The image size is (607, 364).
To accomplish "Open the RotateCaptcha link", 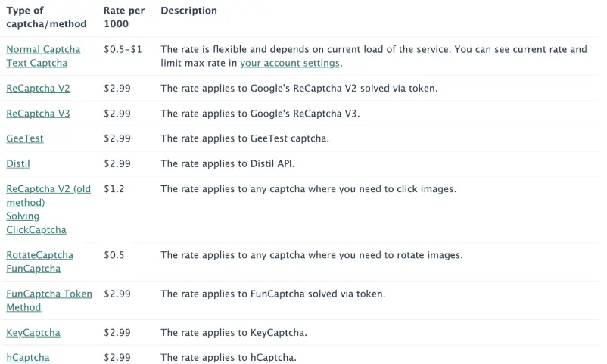I will pyautogui.click(x=40, y=255).
